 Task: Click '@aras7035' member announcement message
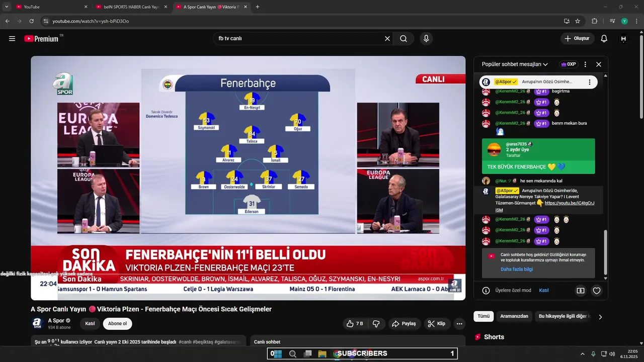(x=538, y=156)
